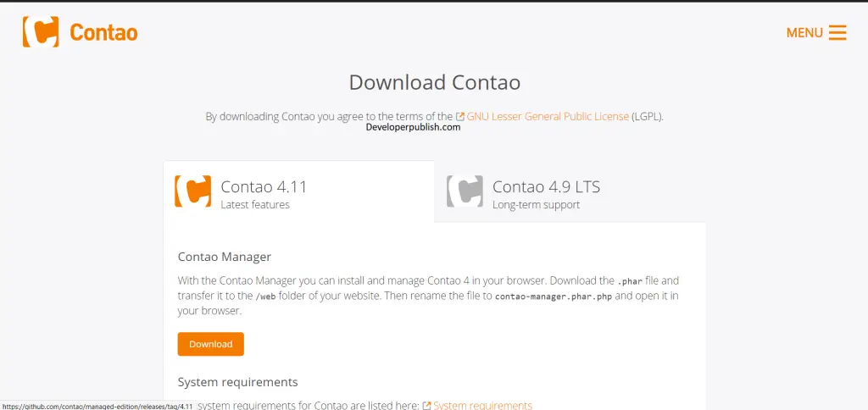
Task: Open the GNU Lesser General Public License link
Action: coord(548,117)
